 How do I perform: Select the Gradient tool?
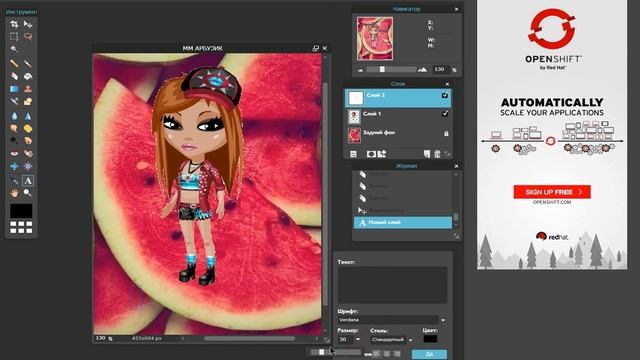[x=14, y=89]
